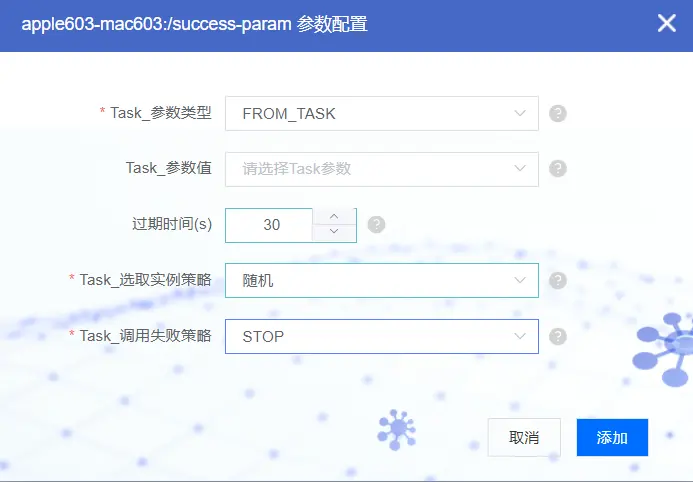693x482 pixels.
Task: Click chevron arrow in the 随机 field
Action: click(520, 280)
